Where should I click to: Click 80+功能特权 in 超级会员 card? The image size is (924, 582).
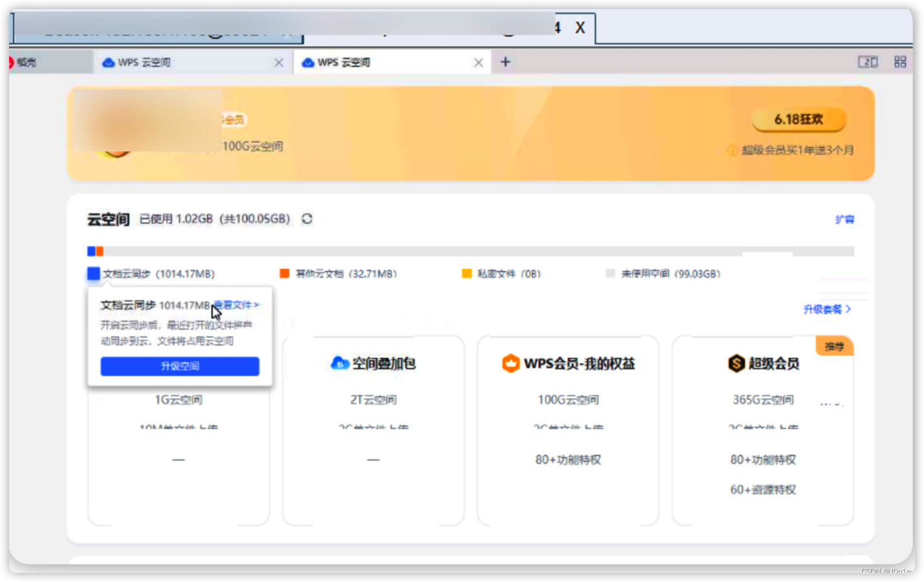pos(764,460)
